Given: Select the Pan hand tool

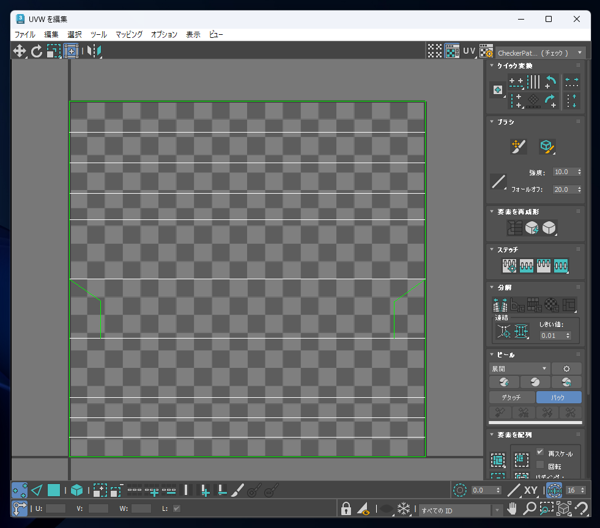Looking at the screenshot, I should click(x=512, y=509).
